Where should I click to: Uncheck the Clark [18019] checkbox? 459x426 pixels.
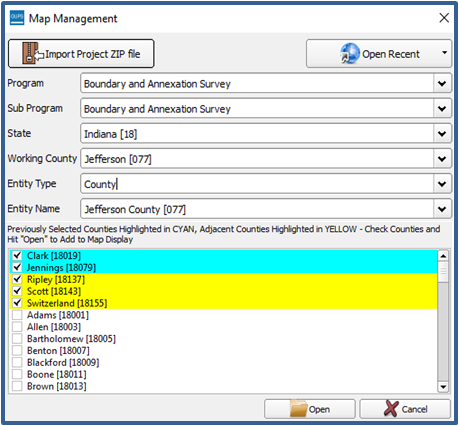pos(17,256)
